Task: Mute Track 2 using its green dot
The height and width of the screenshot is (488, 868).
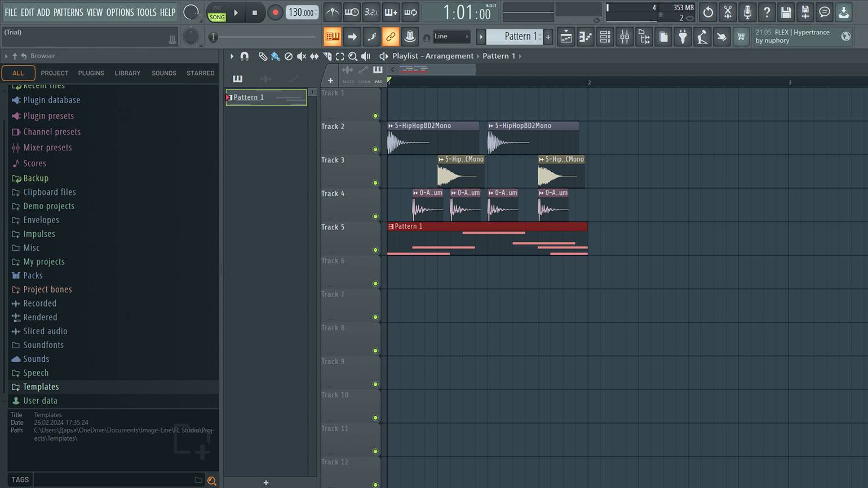Action: pyautogui.click(x=375, y=149)
